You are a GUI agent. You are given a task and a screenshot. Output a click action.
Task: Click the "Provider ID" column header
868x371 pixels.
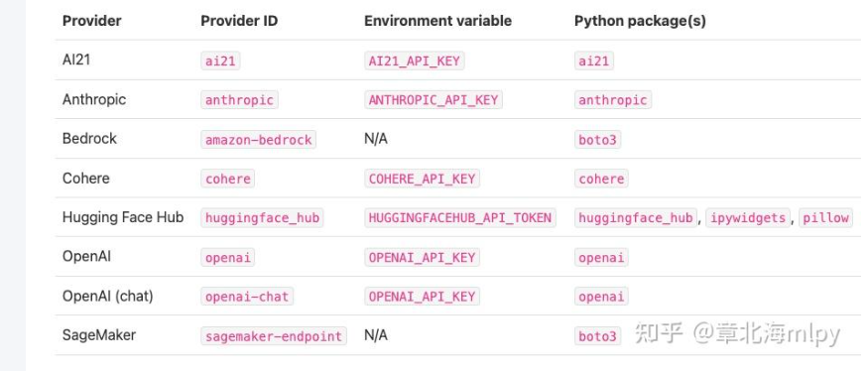point(239,21)
